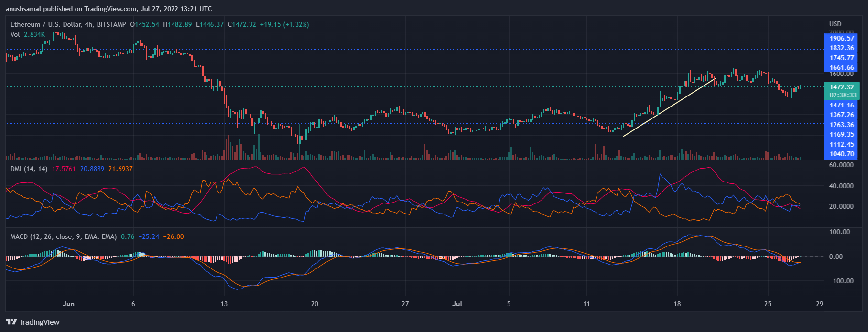This screenshot has width=868, height=332.
Task: Click the Jun marker on time axis
Action: pyautogui.click(x=68, y=304)
